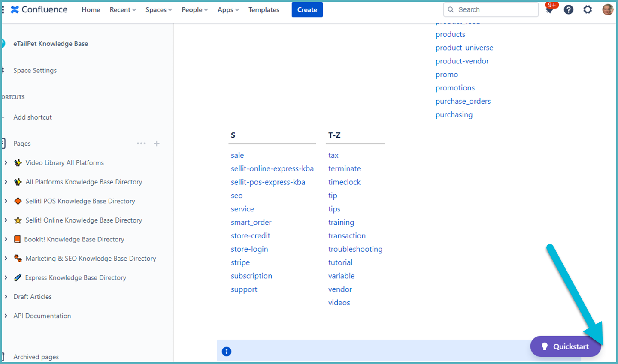Open the Recent dropdown menu
Image resolution: width=618 pixels, height=364 pixels.
click(123, 9)
